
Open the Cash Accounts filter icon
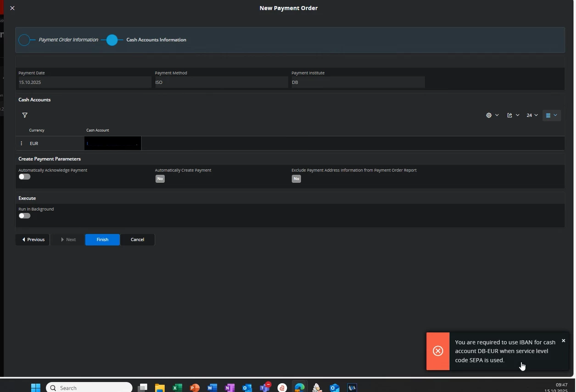tap(25, 115)
